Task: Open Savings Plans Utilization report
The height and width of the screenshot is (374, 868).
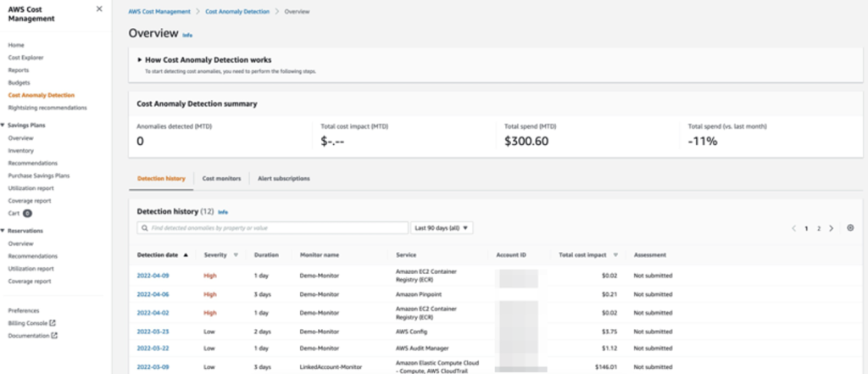Action: [x=31, y=188]
